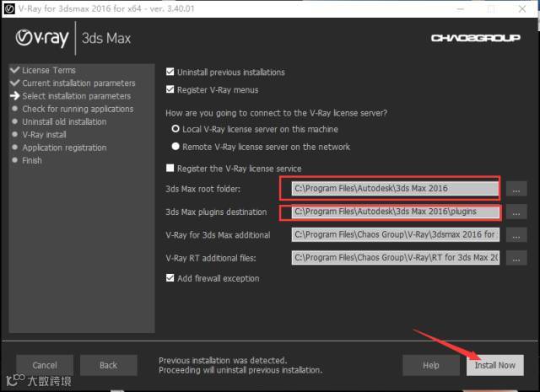540x392 pixels.
Task: Click the Finish step
Action: (32, 160)
